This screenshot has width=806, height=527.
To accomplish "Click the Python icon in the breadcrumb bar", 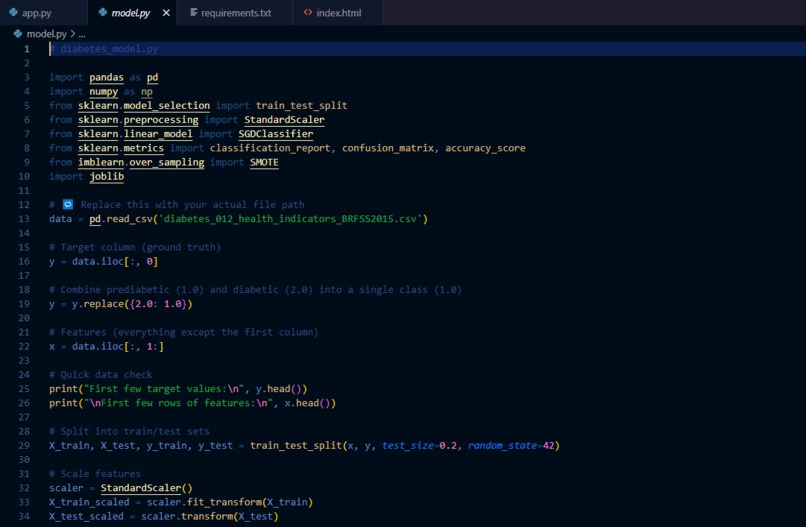I will coord(18,33).
